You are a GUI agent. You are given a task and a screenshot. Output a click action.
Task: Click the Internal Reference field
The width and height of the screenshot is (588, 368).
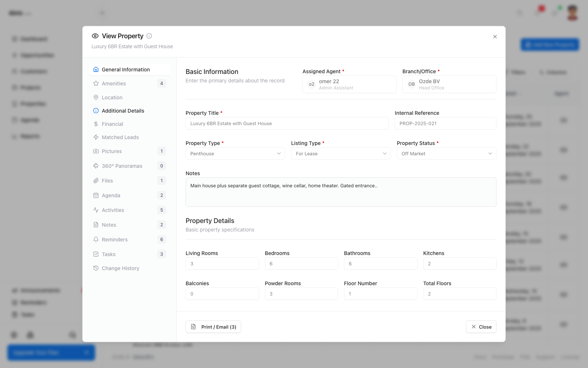click(x=445, y=123)
